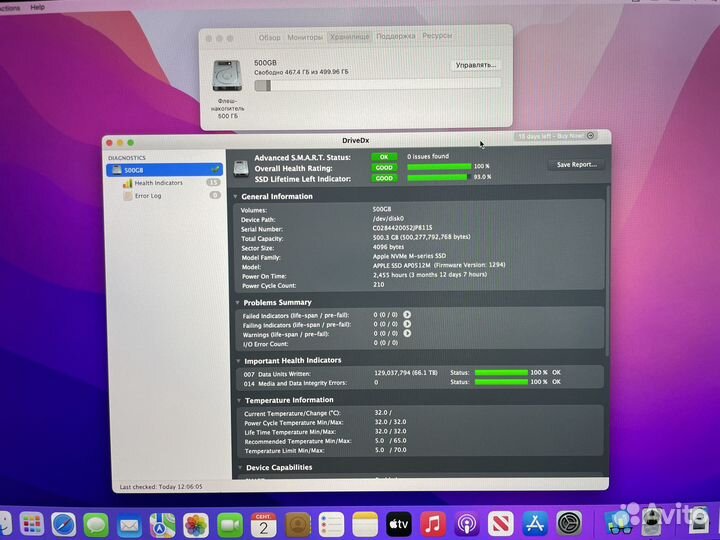Click the Health Indicators bar chart icon
Screen dimensions: 720x540
coord(127,183)
